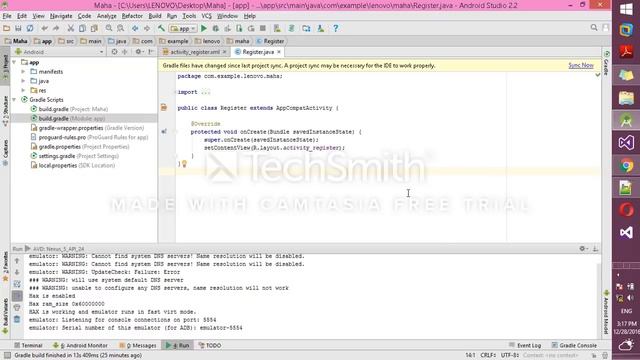Open the Event Log
Image resolution: width=640 pixels, height=360 pixels.
point(525,345)
